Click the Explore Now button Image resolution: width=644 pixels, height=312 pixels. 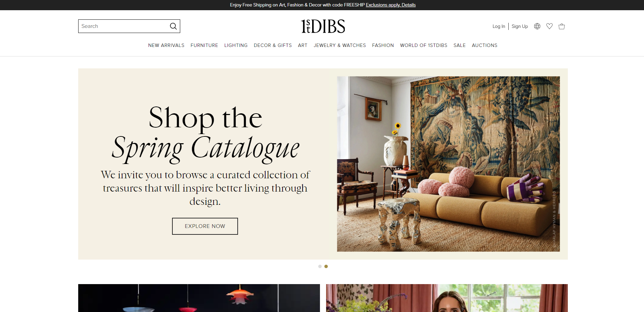[x=205, y=226]
